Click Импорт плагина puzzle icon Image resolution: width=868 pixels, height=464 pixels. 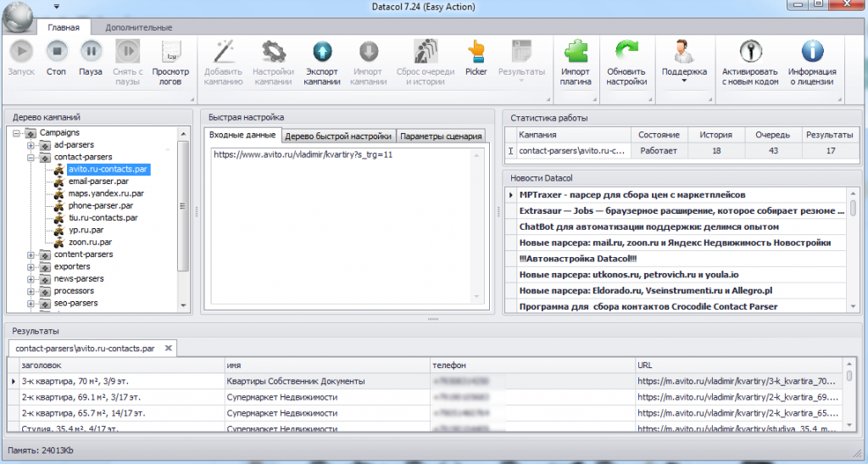click(576, 52)
